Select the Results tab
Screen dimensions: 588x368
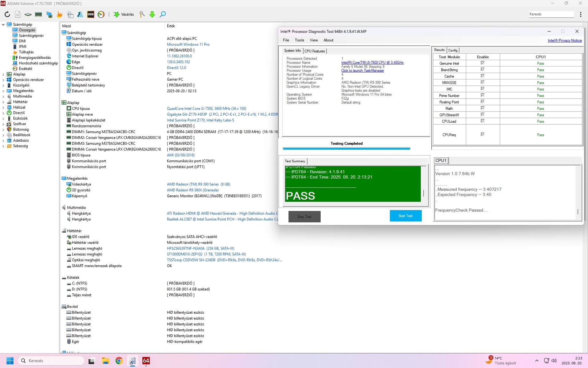coord(439,50)
